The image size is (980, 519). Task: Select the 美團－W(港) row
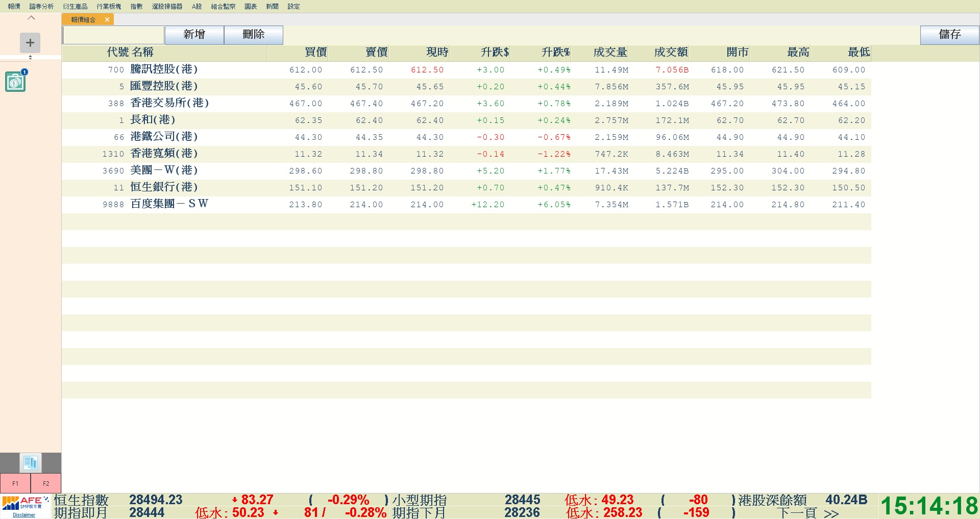(467, 171)
